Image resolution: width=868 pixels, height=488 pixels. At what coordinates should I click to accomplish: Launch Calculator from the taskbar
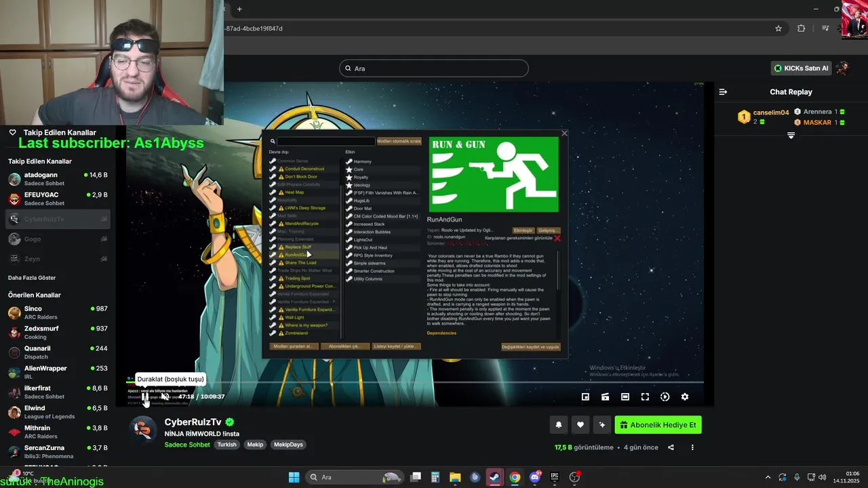pyautogui.click(x=435, y=477)
